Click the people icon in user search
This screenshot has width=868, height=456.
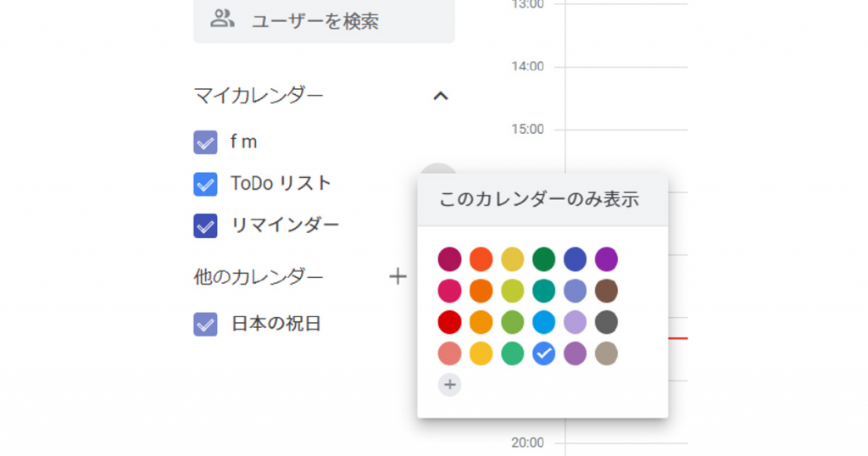(222, 19)
